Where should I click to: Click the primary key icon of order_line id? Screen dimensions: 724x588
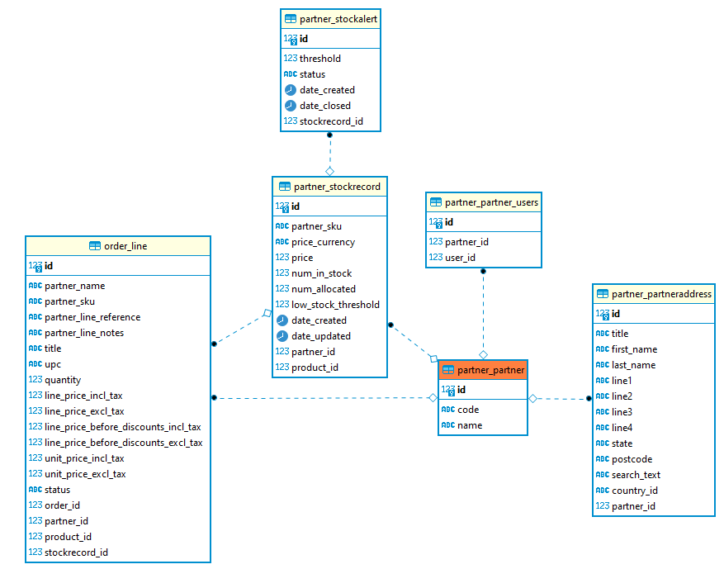coord(35,266)
